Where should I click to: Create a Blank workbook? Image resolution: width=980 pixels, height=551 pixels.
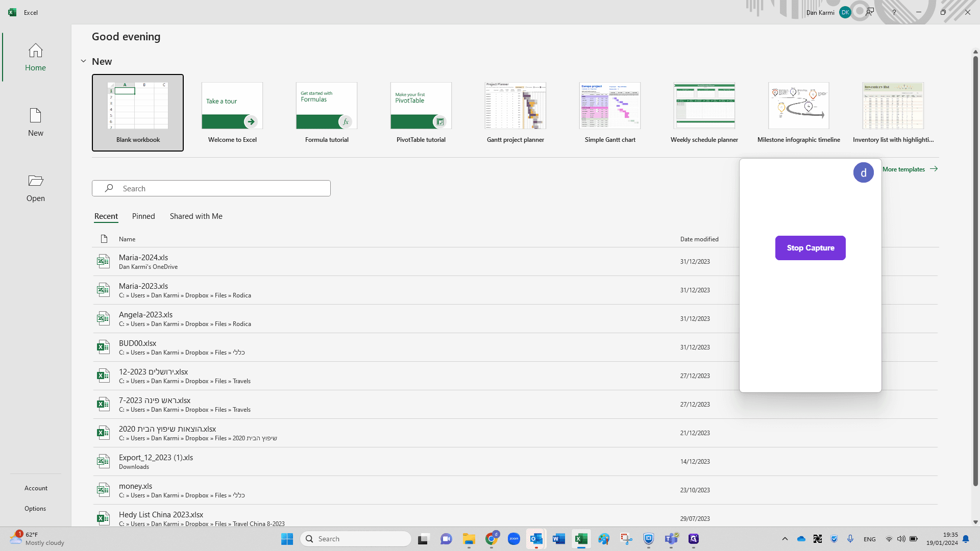click(x=138, y=113)
